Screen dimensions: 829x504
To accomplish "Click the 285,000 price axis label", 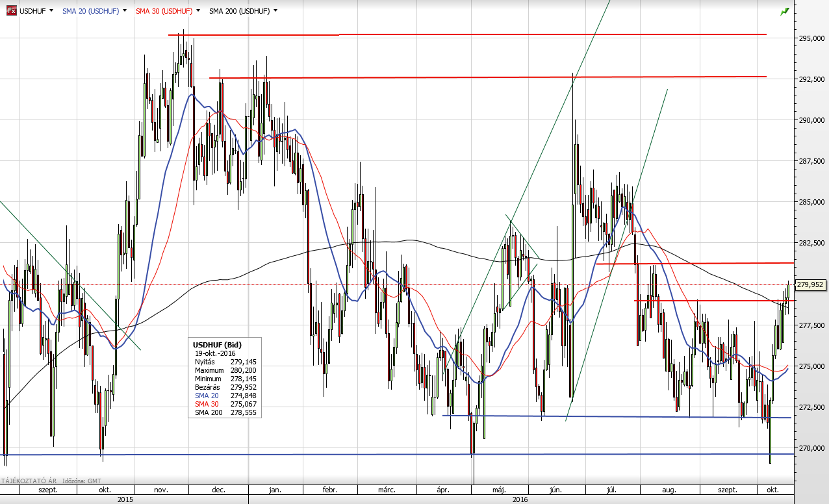I will (810, 202).
